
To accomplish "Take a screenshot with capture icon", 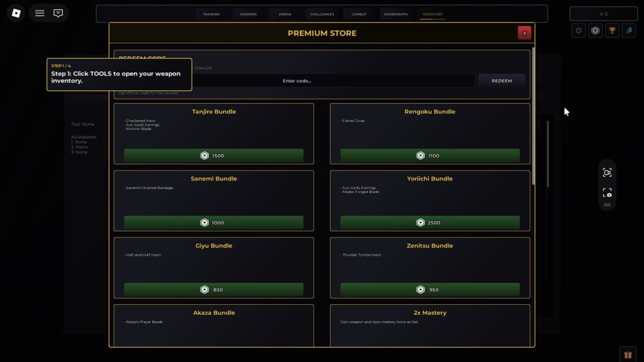I will pyautogui.click(x=607, y=193).
